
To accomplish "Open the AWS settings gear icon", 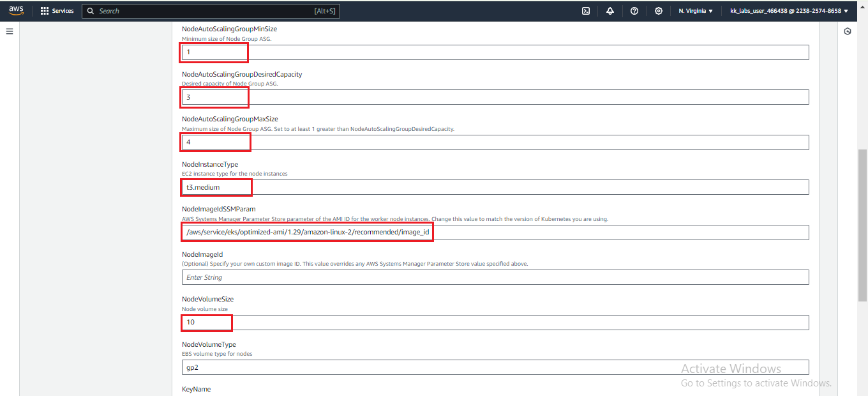I will click(x=658, y=11).
